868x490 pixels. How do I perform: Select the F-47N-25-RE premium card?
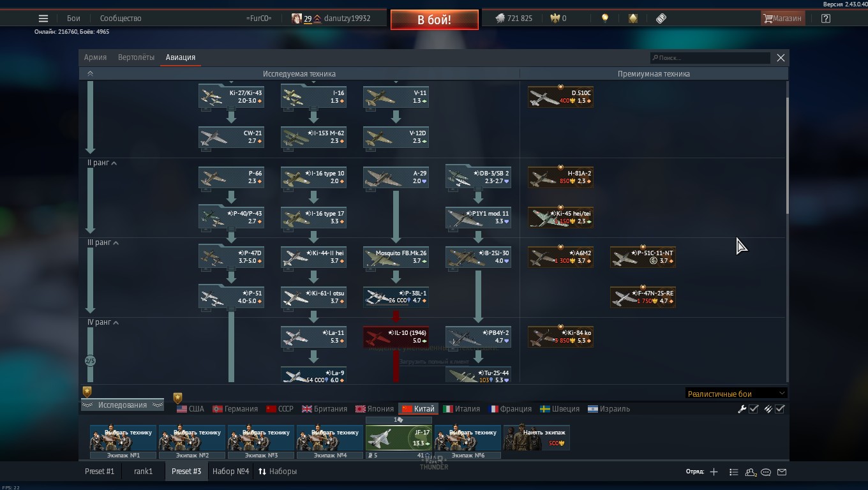pos(643,298)
